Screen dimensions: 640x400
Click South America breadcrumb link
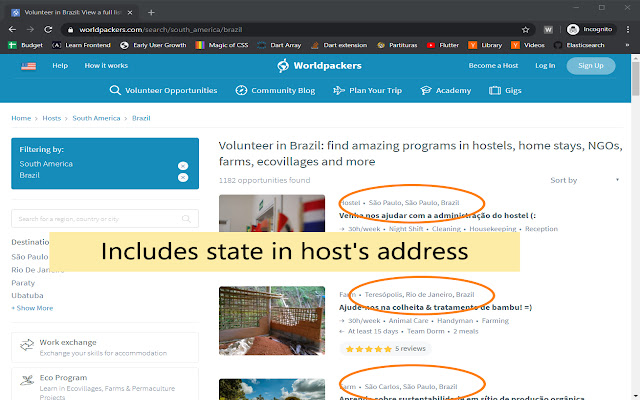(x=96, y=118)
